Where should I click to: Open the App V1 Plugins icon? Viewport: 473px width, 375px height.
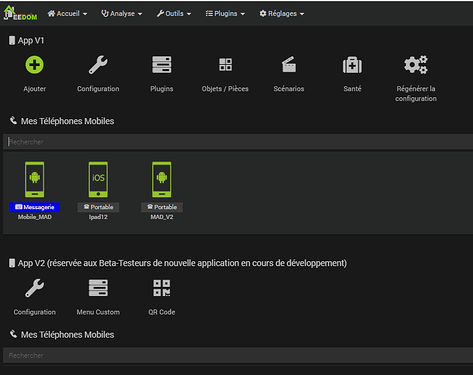pyautogui.click(x=162, y=65)
